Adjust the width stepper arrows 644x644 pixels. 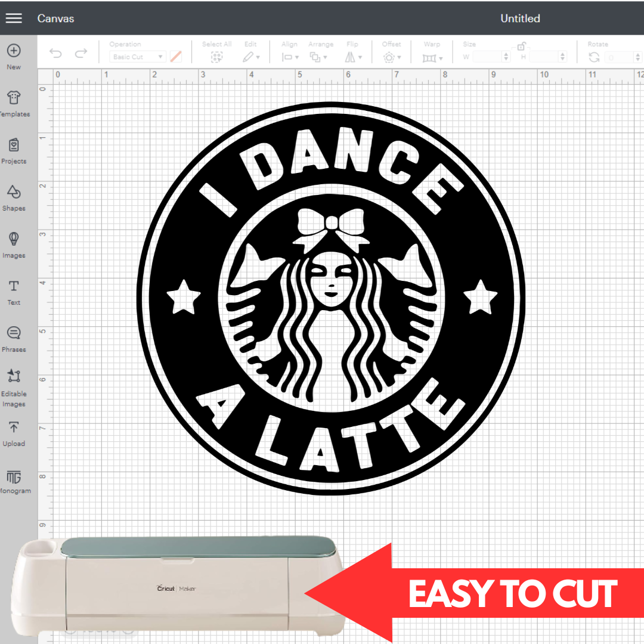click(506, 57)
